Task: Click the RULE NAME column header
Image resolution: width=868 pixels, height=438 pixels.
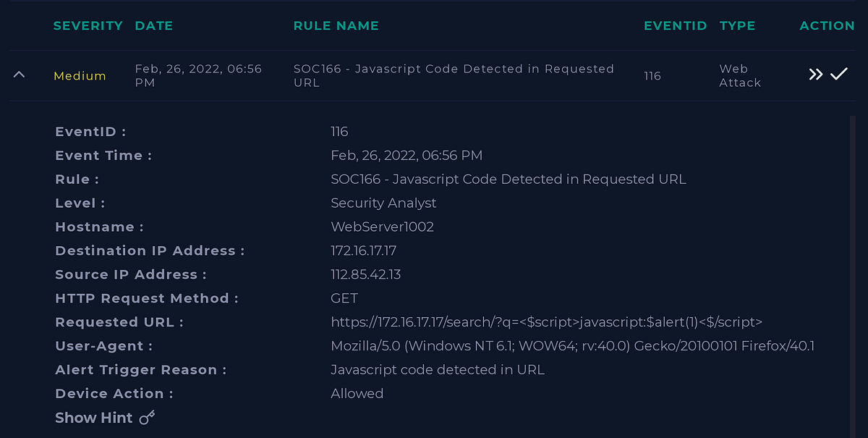Action: (x=336, y=25)
